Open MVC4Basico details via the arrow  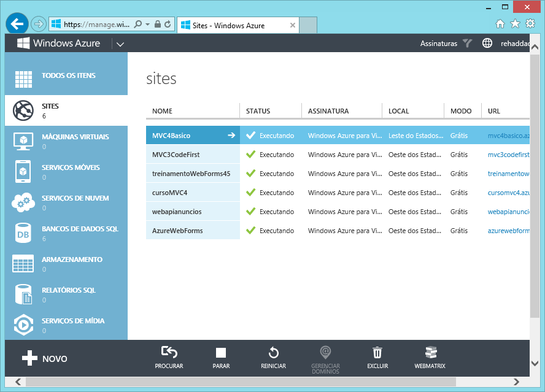[231, 135]
